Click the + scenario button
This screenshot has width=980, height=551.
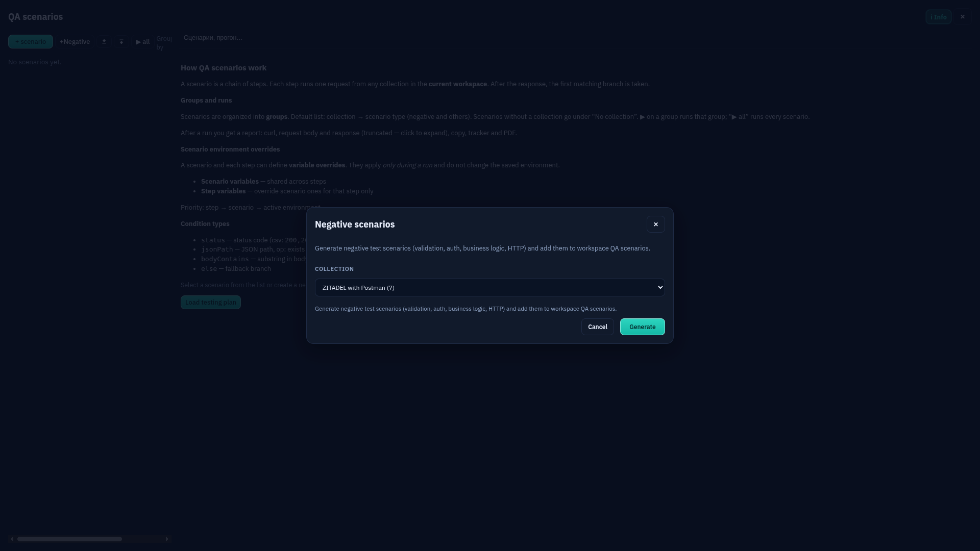tap(31, 42)
